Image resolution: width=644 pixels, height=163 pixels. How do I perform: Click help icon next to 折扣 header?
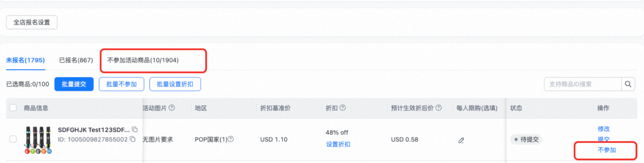tap(343, 108)
